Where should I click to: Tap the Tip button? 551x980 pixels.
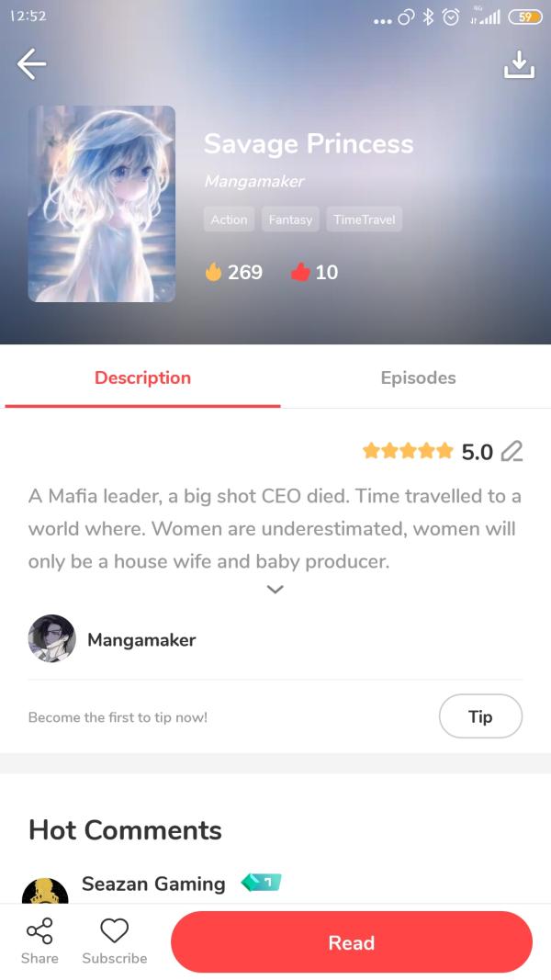click(x=480, y=716)
